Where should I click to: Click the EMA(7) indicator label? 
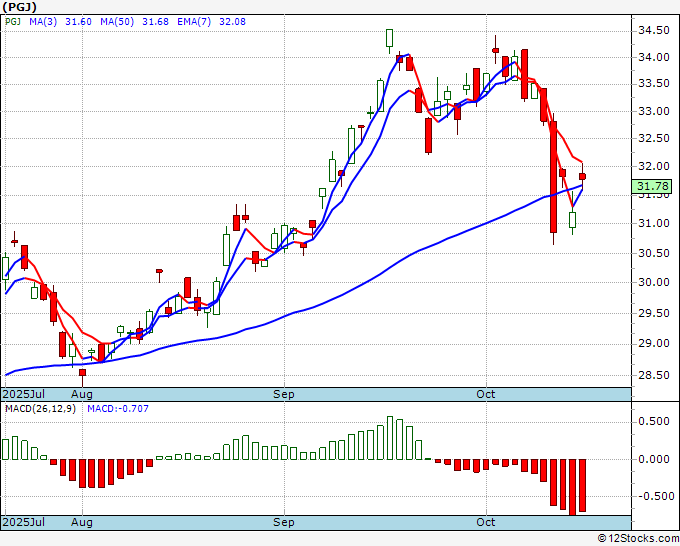tap(194, 22)
